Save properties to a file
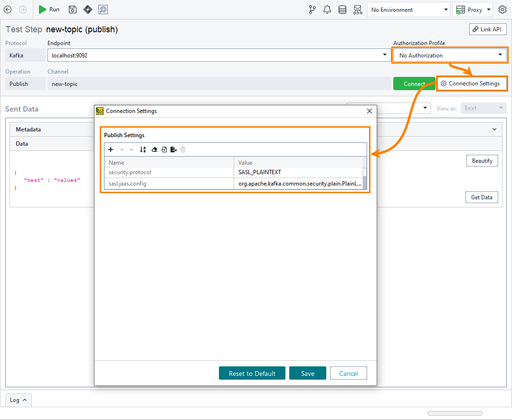This screenshot has width=512, height=420. [x=173, y=149]
